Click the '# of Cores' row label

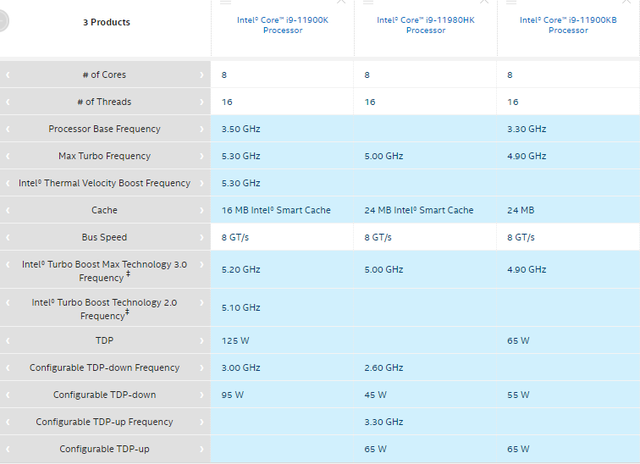[104, 75]
